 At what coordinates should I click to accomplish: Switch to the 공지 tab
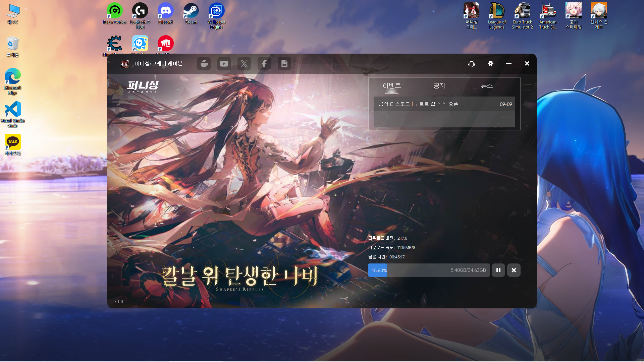(439, 86)
